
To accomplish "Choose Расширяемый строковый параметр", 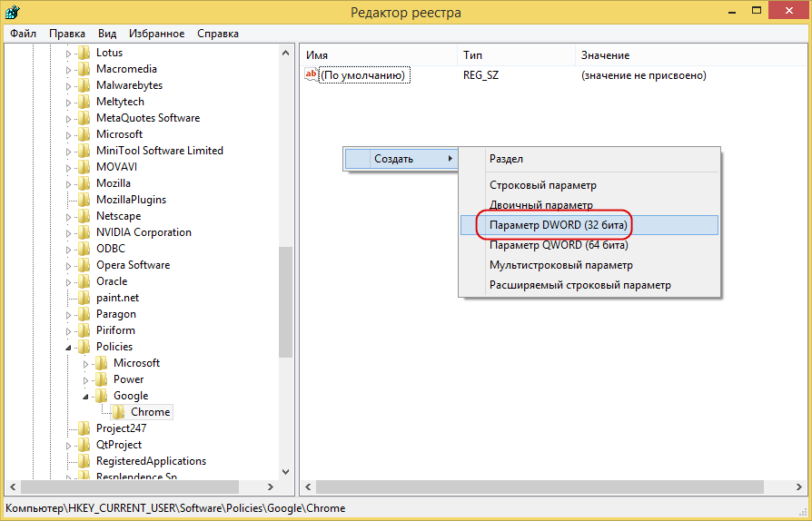I will click(x=589, y=285).
